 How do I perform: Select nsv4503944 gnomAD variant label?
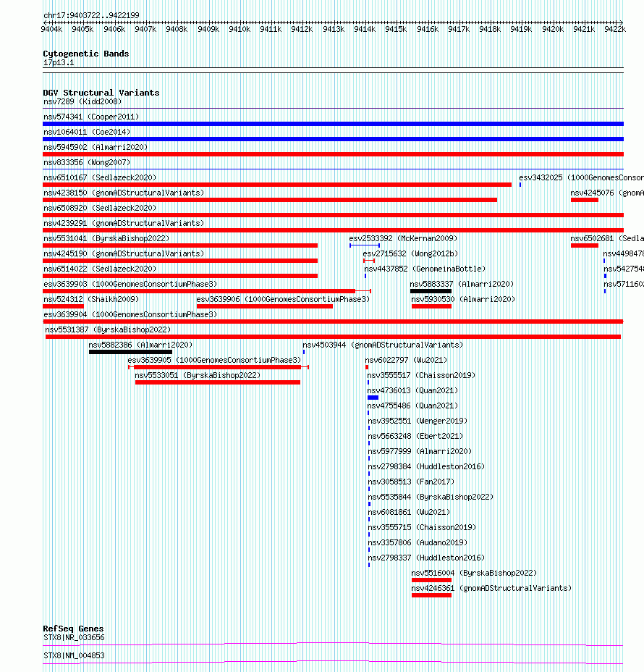[x=383, y=345]
